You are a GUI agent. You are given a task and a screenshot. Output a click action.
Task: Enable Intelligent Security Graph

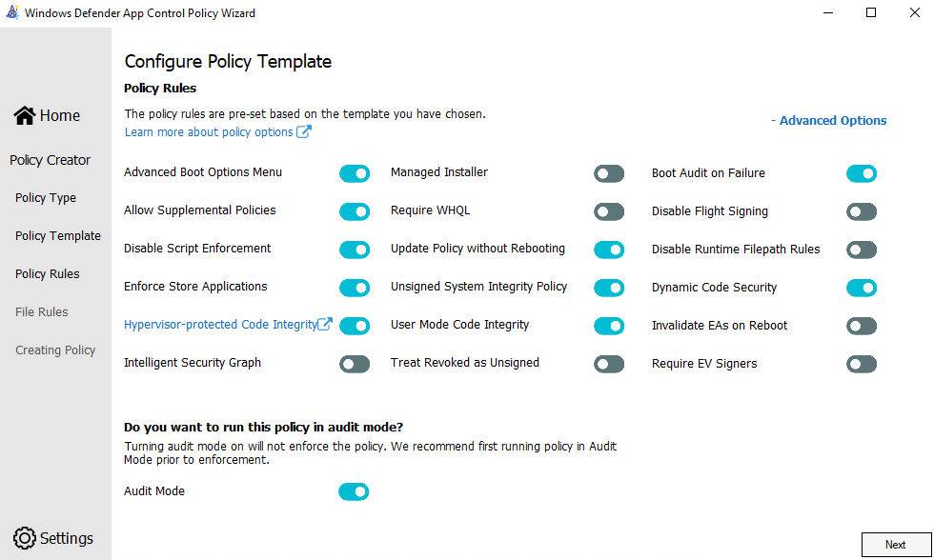pyautogui.click(x=355, y=364)
